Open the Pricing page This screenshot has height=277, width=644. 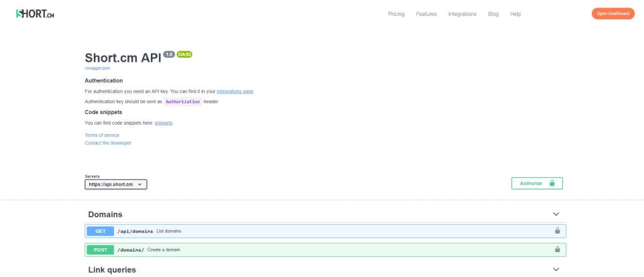396,14
